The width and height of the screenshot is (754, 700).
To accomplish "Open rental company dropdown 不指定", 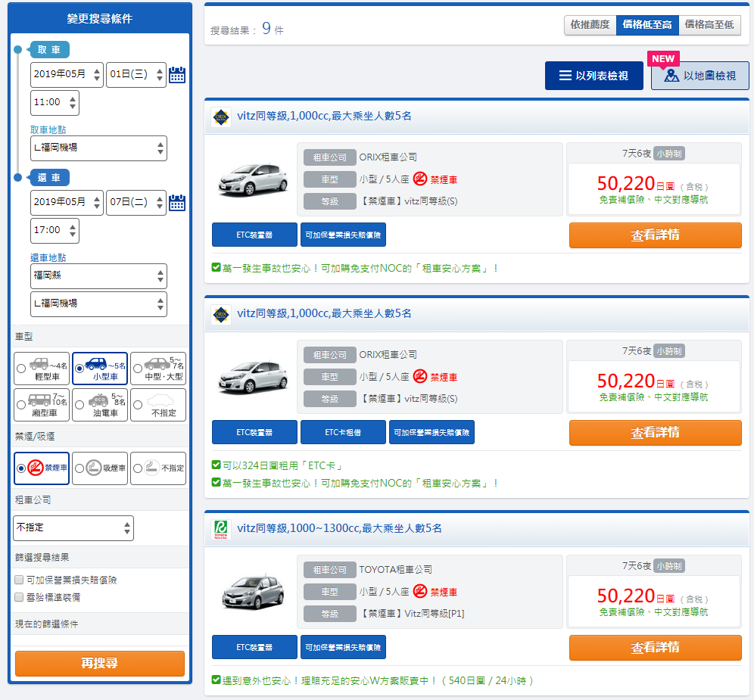I will click(73, 528).
